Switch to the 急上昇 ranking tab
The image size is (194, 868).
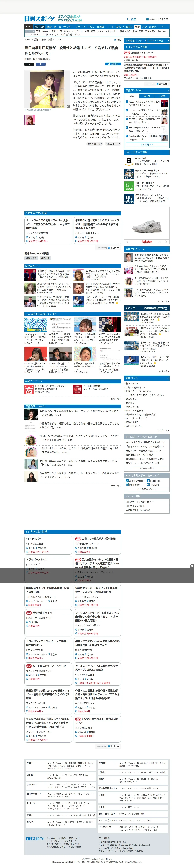(147, 96)
